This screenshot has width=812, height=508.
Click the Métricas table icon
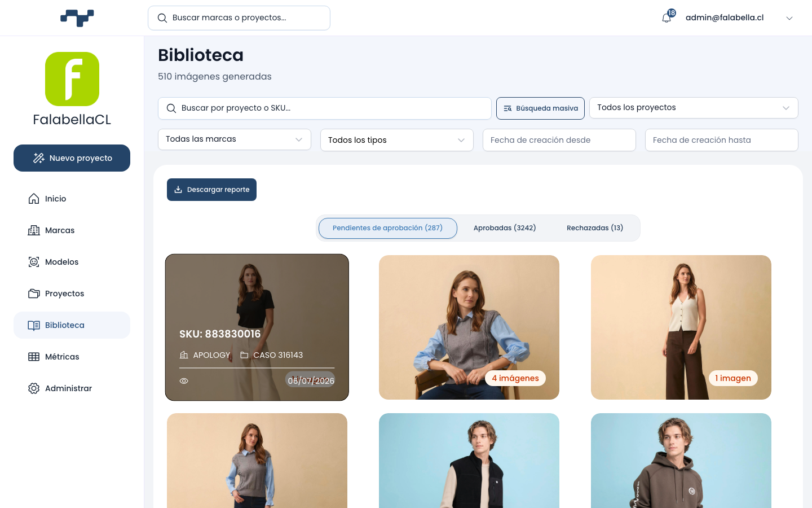(x=34, y=357)
